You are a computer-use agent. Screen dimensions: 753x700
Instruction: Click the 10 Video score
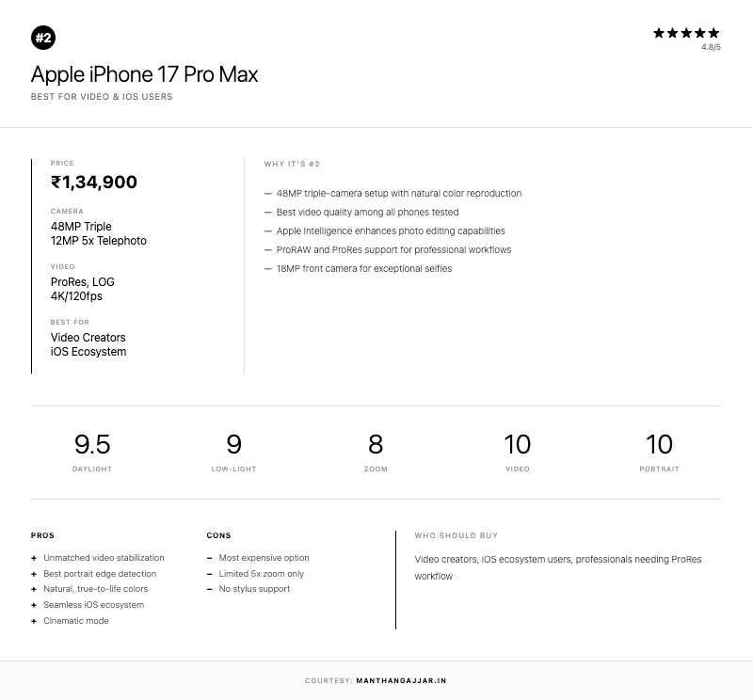point(518,444)
